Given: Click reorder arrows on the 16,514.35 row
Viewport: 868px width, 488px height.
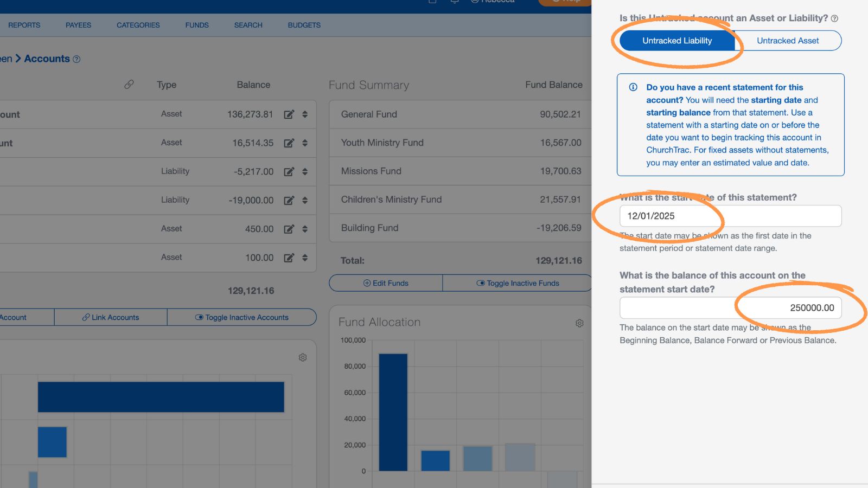Looking at the screenshot, I should 305,143.
